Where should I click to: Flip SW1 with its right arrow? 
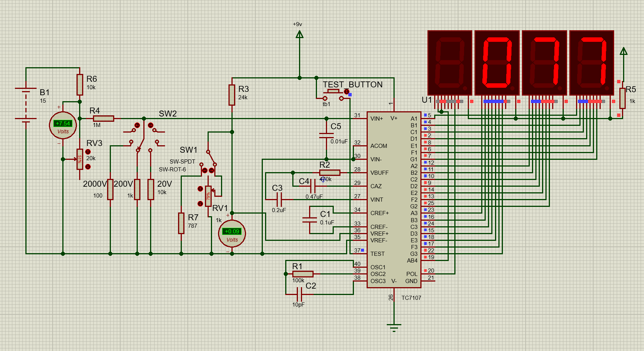tap(211, 170)
